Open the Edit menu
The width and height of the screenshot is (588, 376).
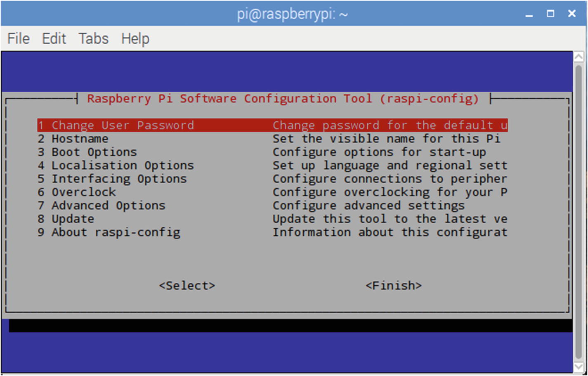(x=54, y=39)
